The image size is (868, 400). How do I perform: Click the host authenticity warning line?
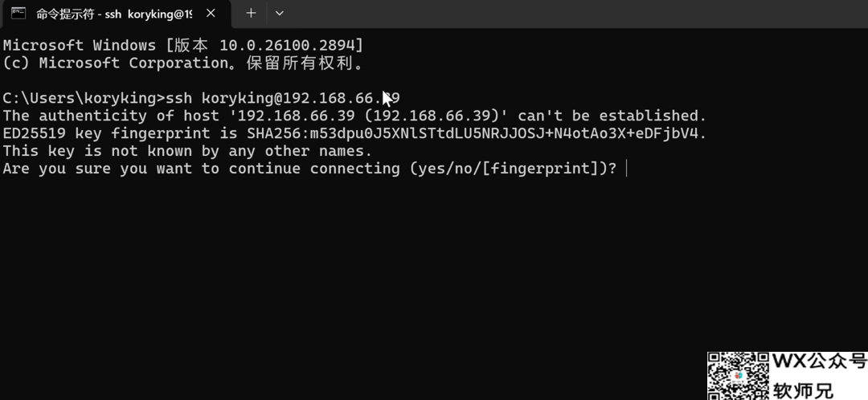click(x=354, y=116)
